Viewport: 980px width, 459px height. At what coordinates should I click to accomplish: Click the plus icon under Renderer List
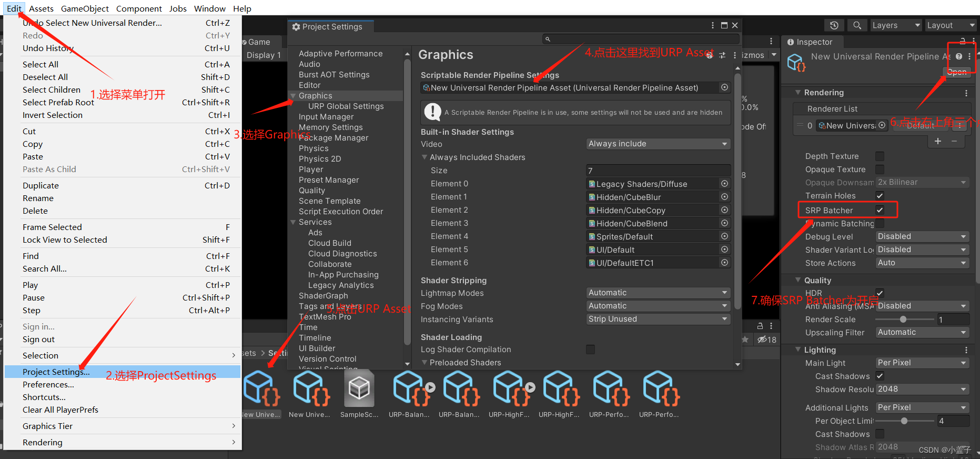pos(937,141)
